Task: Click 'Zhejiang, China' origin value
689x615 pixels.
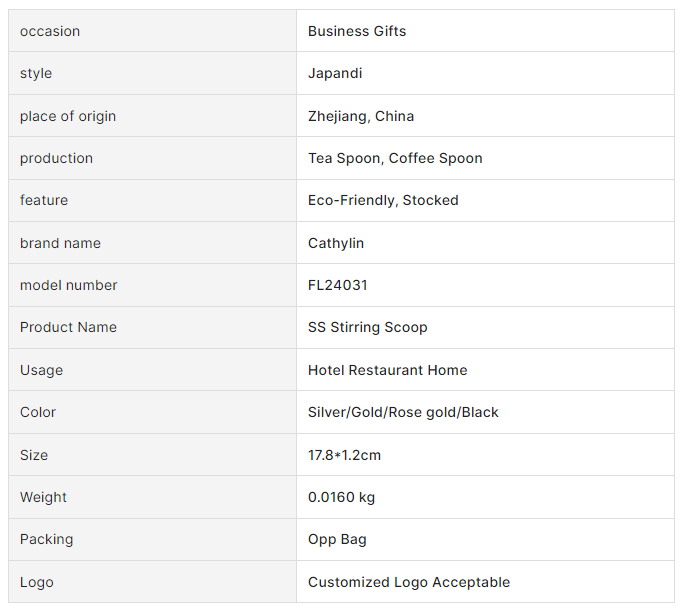Action: (x=361, y=116)
